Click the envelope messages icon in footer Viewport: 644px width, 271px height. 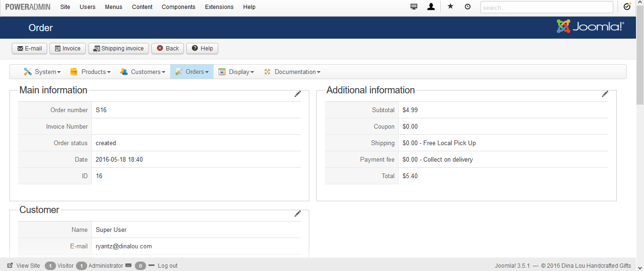(128, 265)
